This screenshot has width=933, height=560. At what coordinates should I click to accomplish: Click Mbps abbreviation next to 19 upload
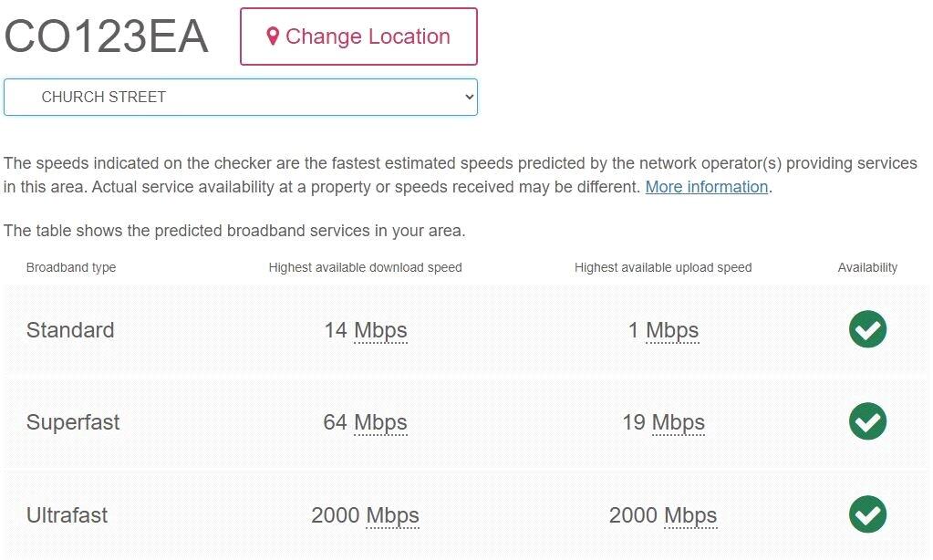click(x=678, y=422)
